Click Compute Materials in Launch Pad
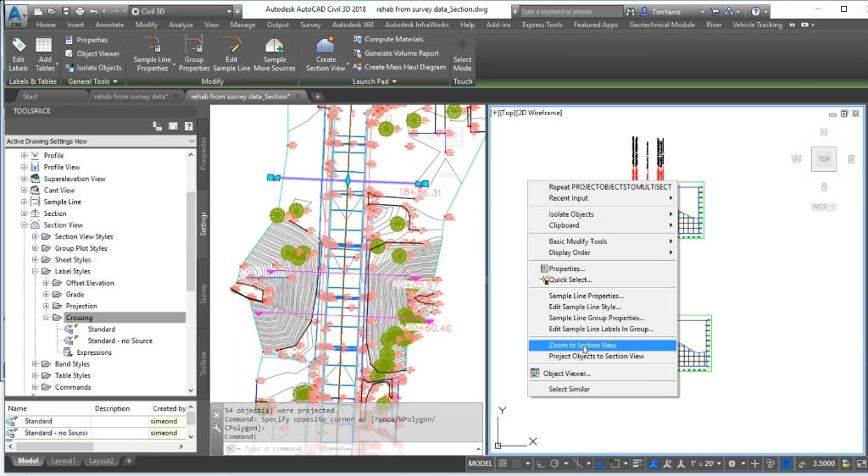Screen dimensions: 868x476 pyautogui.click(x=393, y=40)
